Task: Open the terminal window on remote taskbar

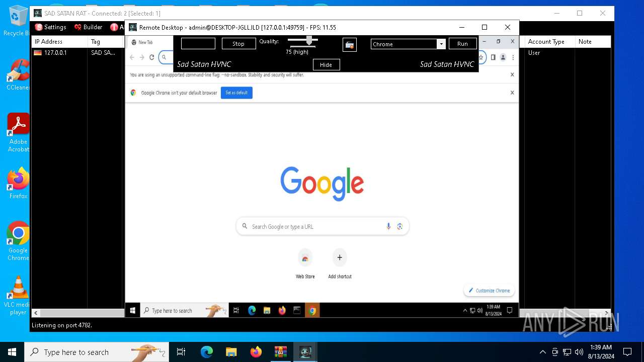Action: [297, 311]
